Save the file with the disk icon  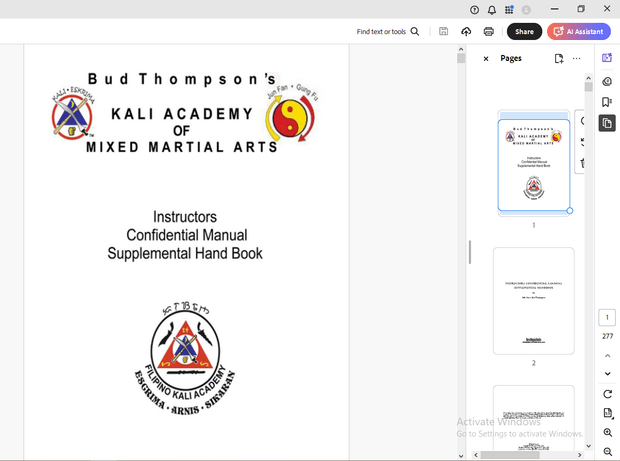(444, 31)
